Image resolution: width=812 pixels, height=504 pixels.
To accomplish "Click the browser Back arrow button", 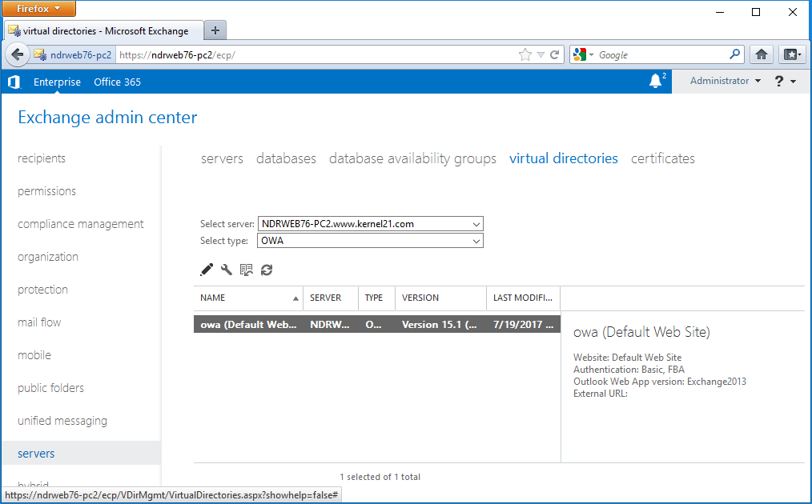I will tap(17, 54).
